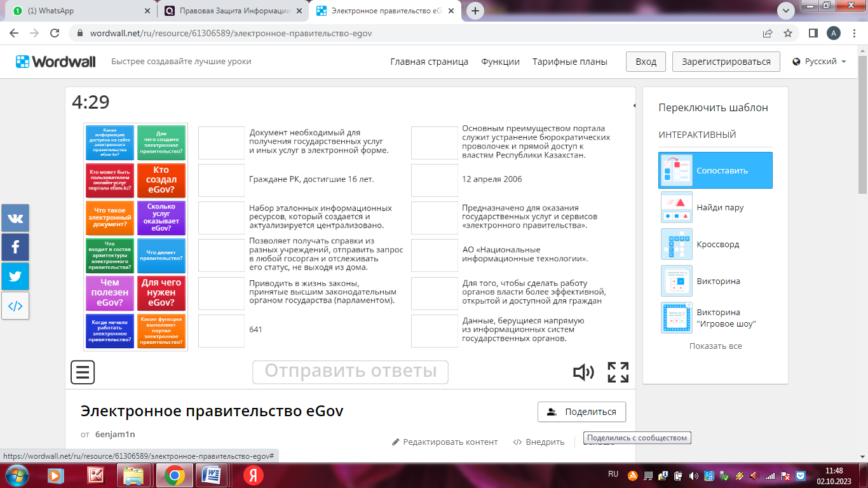Screen dimensions: 868x488
Task: Click slot beside "Документ необходимый для получения"
Action: tap(221, 143)
